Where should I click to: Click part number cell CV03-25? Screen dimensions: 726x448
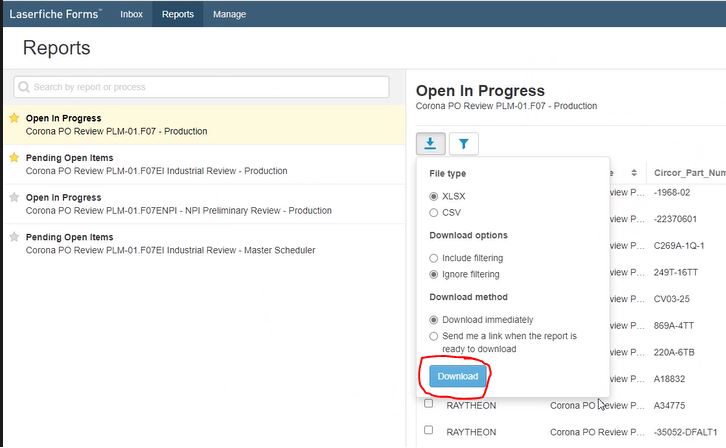(x=671, y=299)
